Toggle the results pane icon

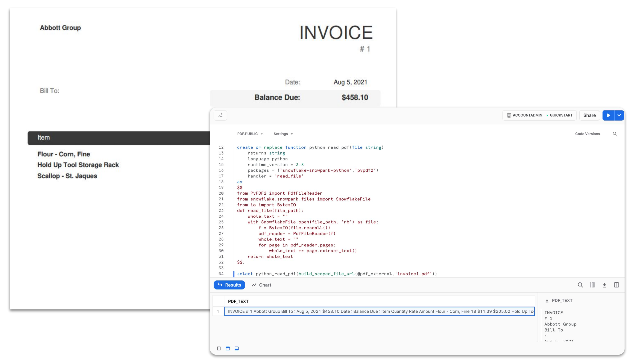pos(237,348)
